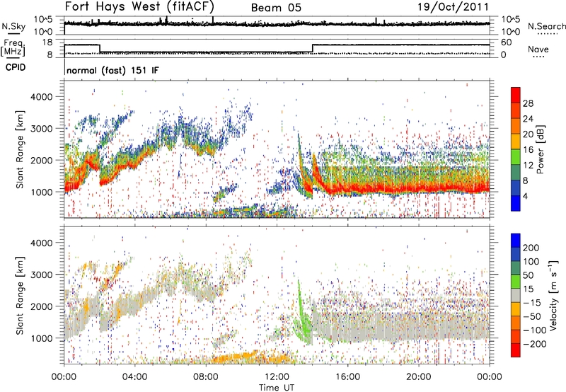Click the 'Velocity [m s-1]' colorbar label
566x392 pixels.
[x=553, y=295]
